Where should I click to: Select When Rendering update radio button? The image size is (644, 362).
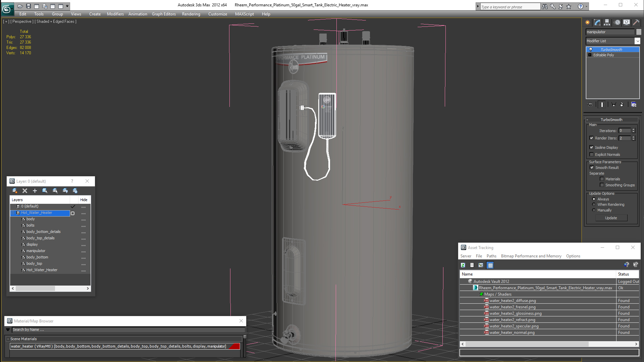[x=594, y=204]
